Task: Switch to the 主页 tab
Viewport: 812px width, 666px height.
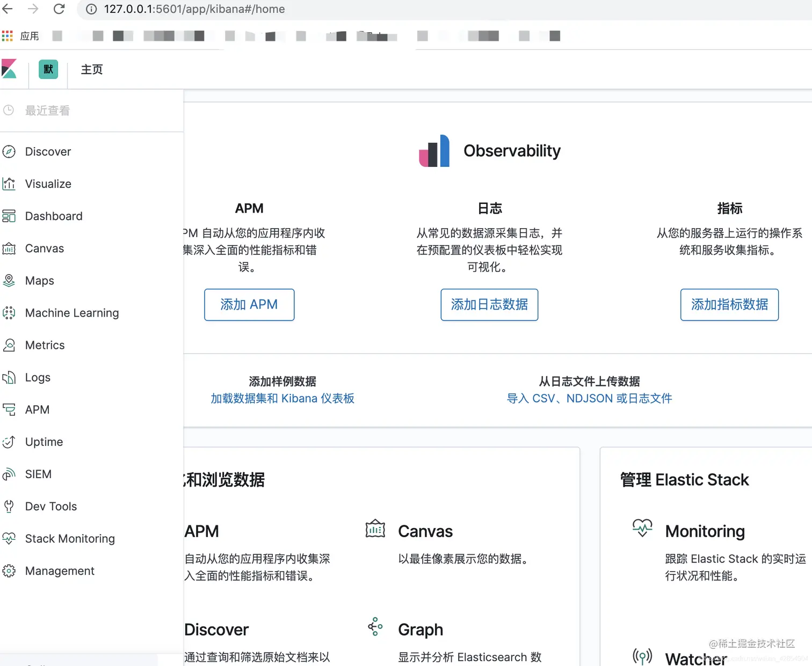Action: [x=91, y=69]
